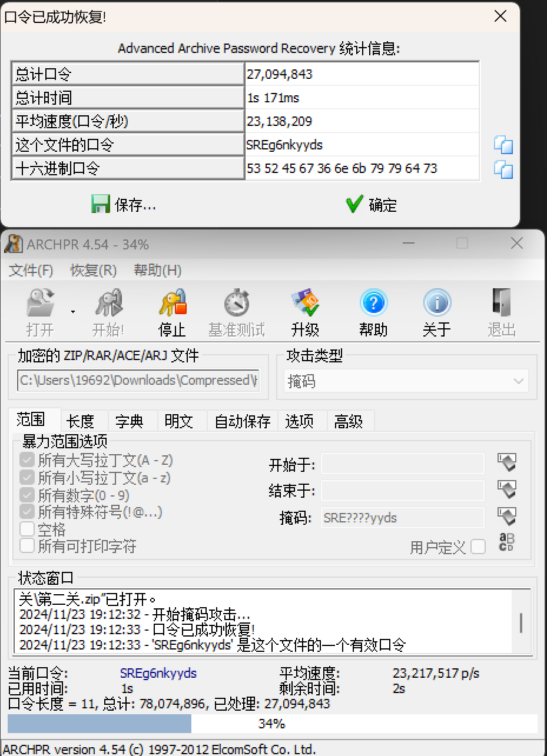This screenshot has height=756, width=547.
Task: Click the Stop (停止) toolbar icon
Action: [x=173, y=312]
